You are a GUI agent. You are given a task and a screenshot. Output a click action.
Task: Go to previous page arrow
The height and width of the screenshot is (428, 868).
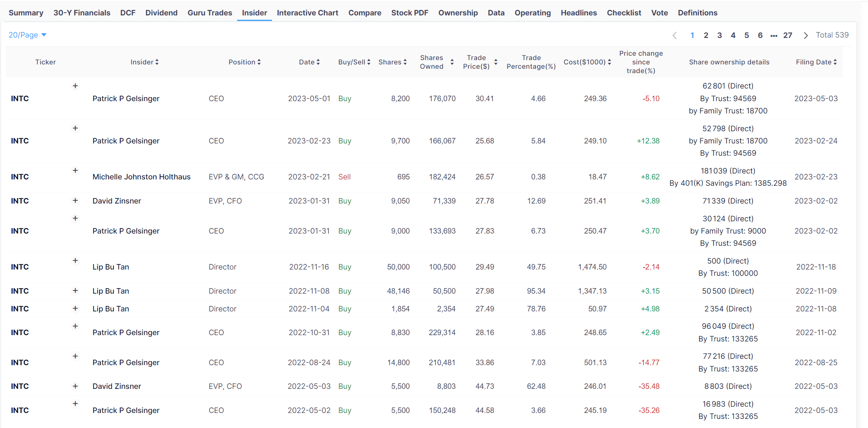675,35
